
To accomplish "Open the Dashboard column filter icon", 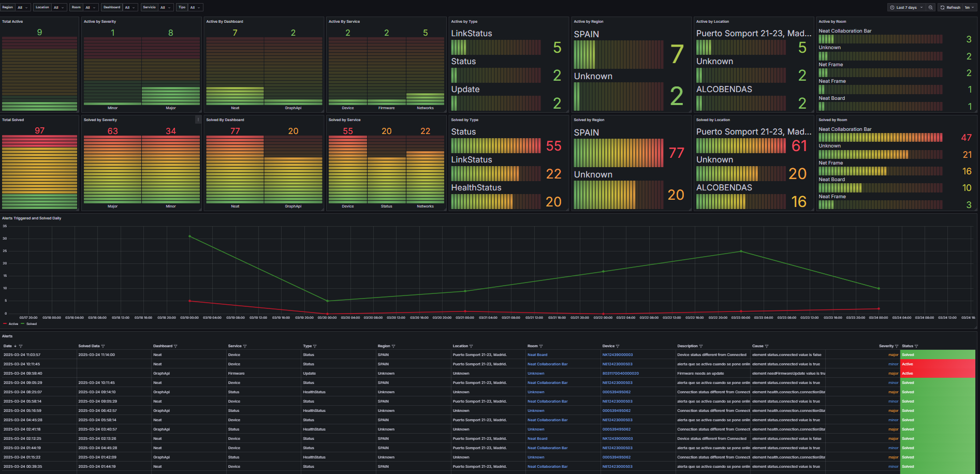I will (176, 346).
